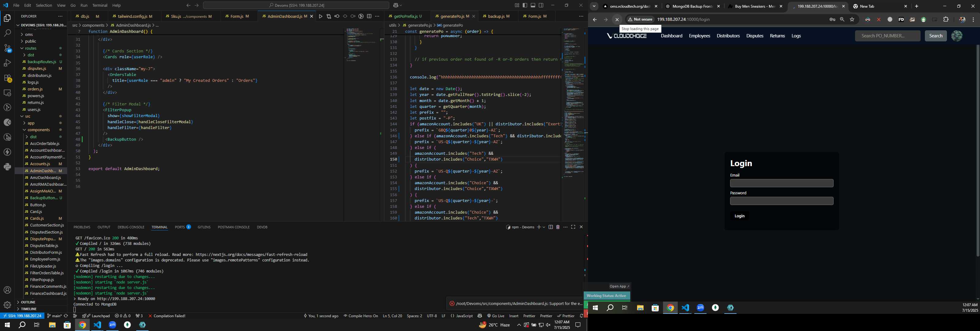Screen dimensions: 980x331
Task: Open the Disputes link in the navbar
Action: pos(754,36)
